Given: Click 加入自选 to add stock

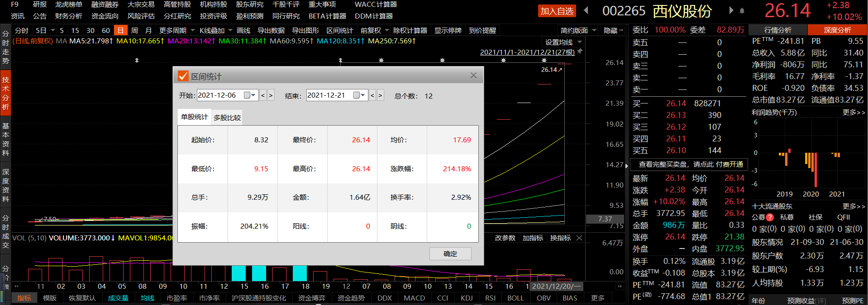Looking at the screenshot, I should coord(557,11).
